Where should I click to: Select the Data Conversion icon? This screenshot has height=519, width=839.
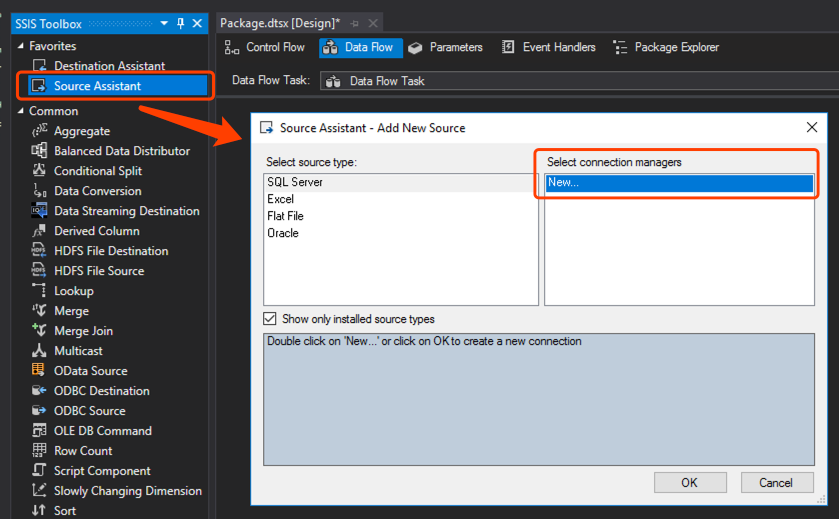click(39, 190)
